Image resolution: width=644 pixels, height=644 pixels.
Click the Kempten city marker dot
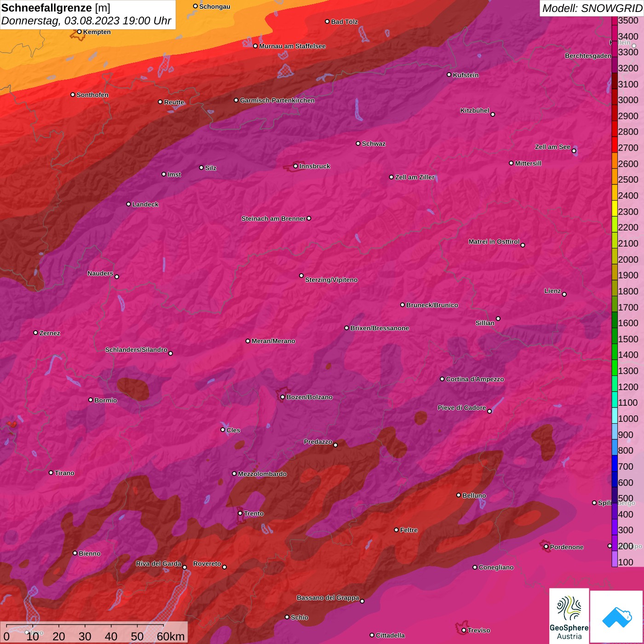click(x=79, y=32)
